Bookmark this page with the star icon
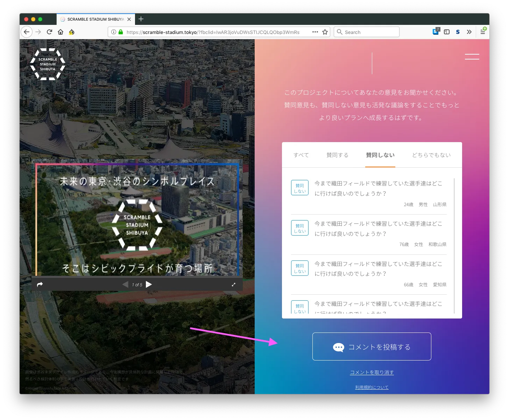Image resolution: width=509 pixels, height=420 pixels. 325,32
